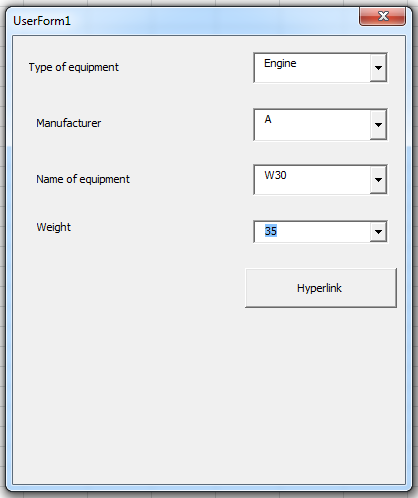Click the Manufacturer label
This screenshot has height=498, width=418.
coord(69,123)
